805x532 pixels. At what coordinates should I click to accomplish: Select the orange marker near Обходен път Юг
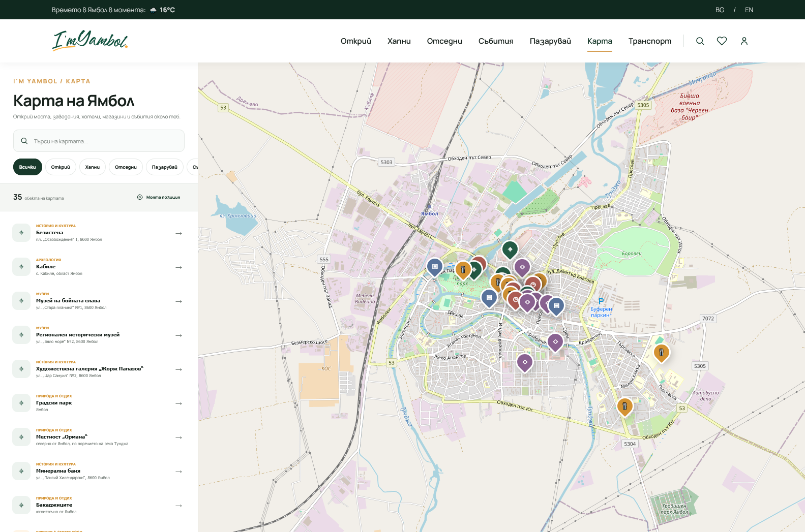pos(624,406)
